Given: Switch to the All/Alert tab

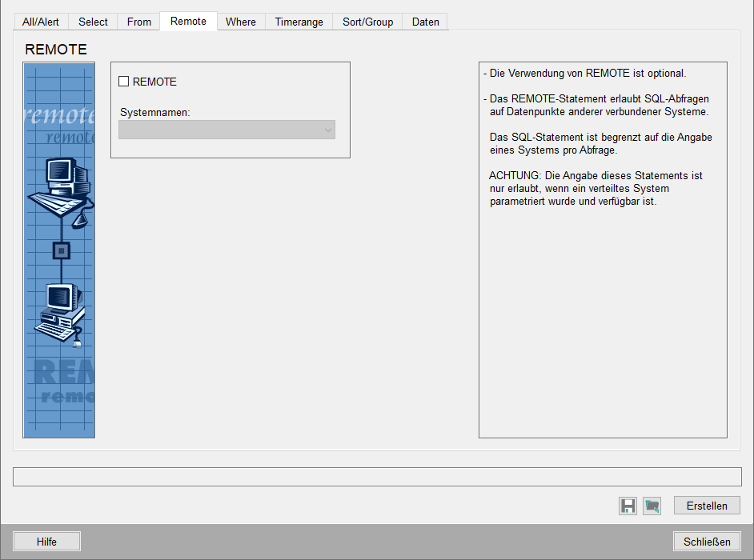Looking at the screenshot, I should (x=40, y=22).
